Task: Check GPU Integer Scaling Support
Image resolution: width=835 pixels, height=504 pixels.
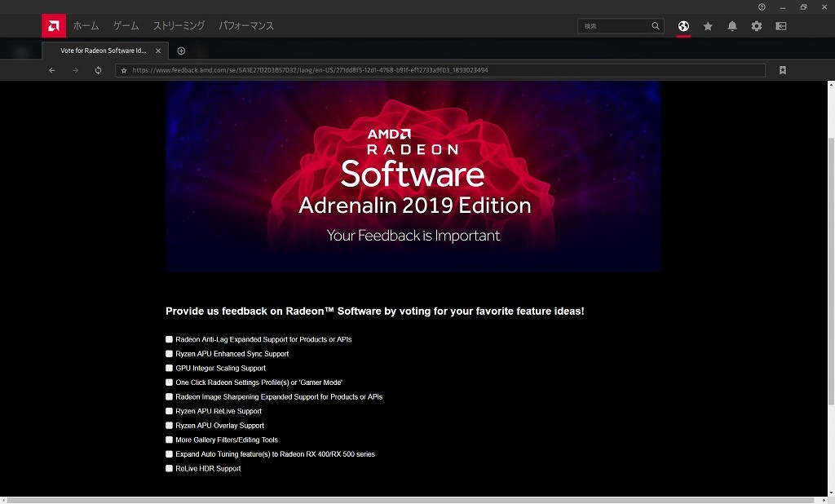Action: 170,368
